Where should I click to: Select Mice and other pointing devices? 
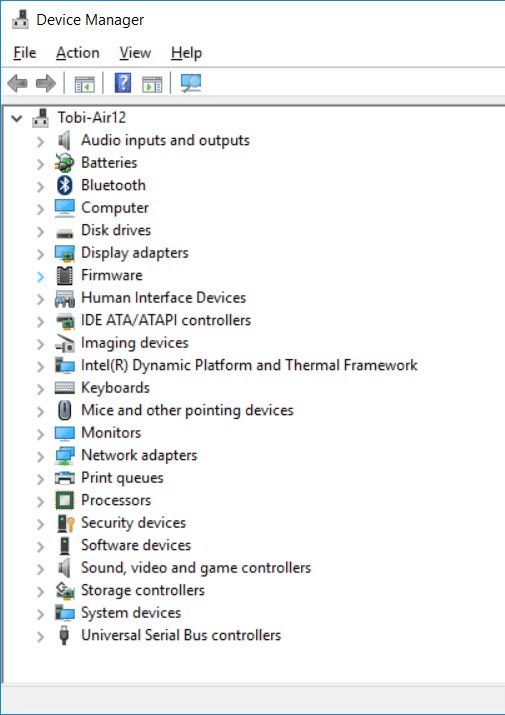click(187, 410)
